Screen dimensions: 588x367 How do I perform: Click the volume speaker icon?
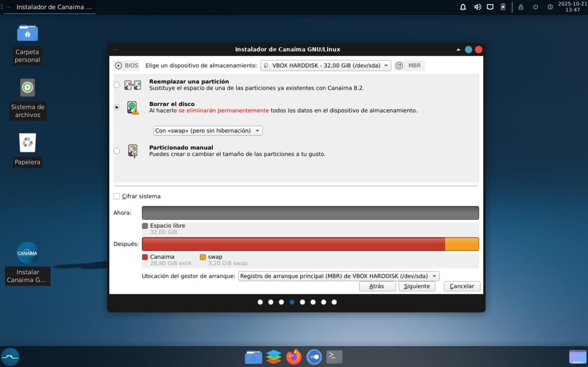pyautogui.click(x=477, y=7)
